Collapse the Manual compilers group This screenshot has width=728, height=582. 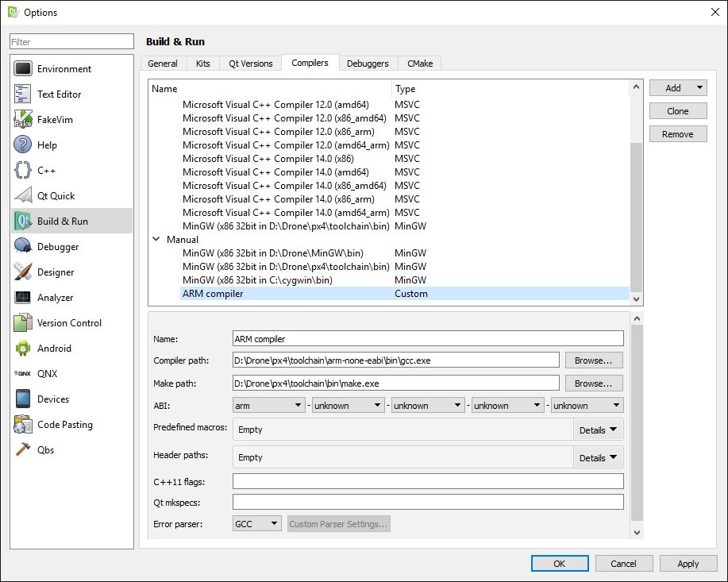click(156, 239)
